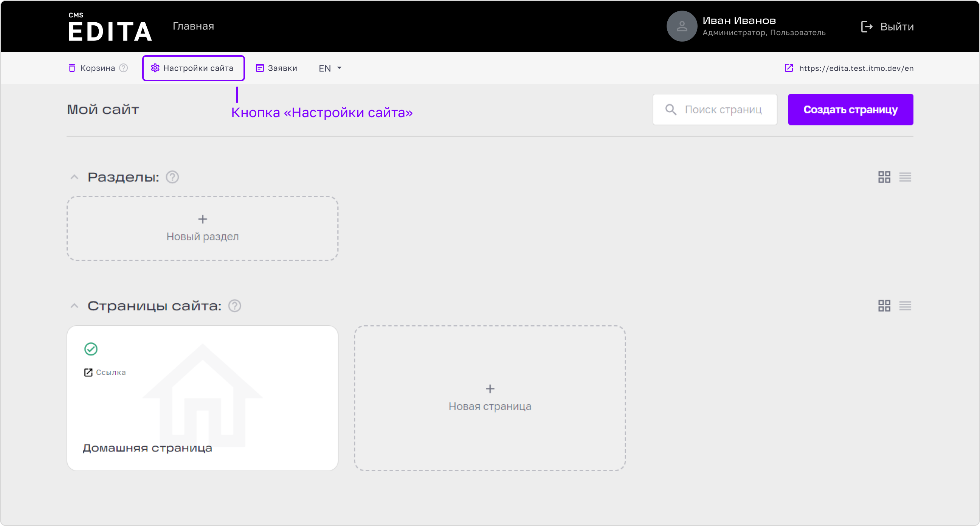Click the Выйти logout label
The width and height of the screenshot is (980, 526).
[897, 26]
